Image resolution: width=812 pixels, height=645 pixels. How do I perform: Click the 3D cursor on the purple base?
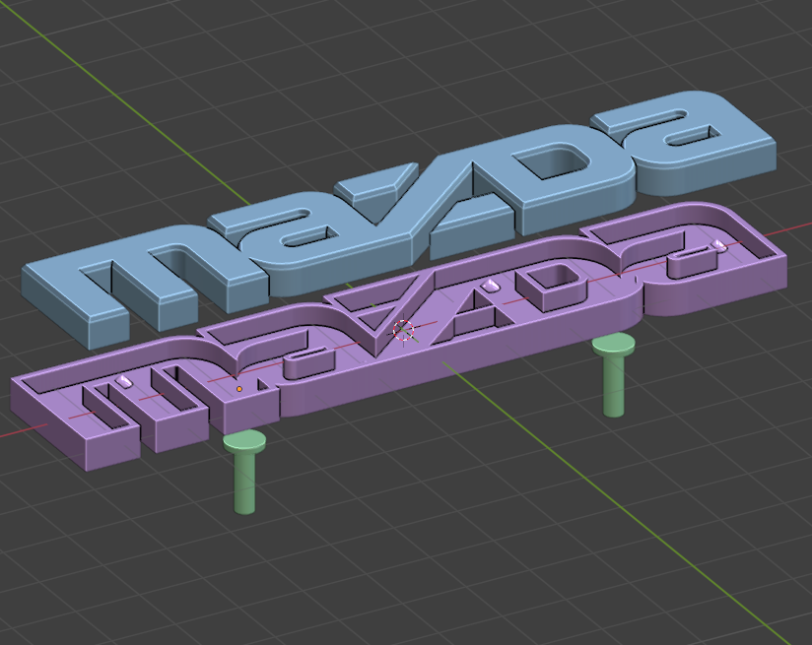click(404, 330)
